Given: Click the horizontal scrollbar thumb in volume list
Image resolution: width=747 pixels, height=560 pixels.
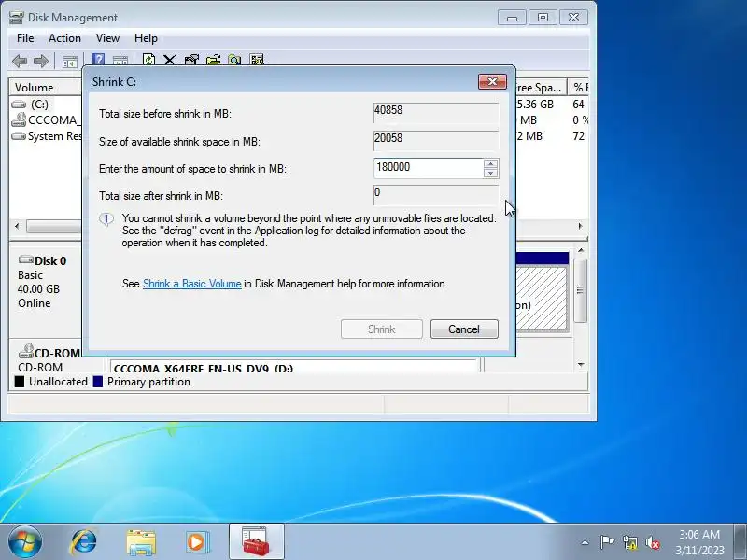Looking at the screenshot, I should (x=53, y=226).
